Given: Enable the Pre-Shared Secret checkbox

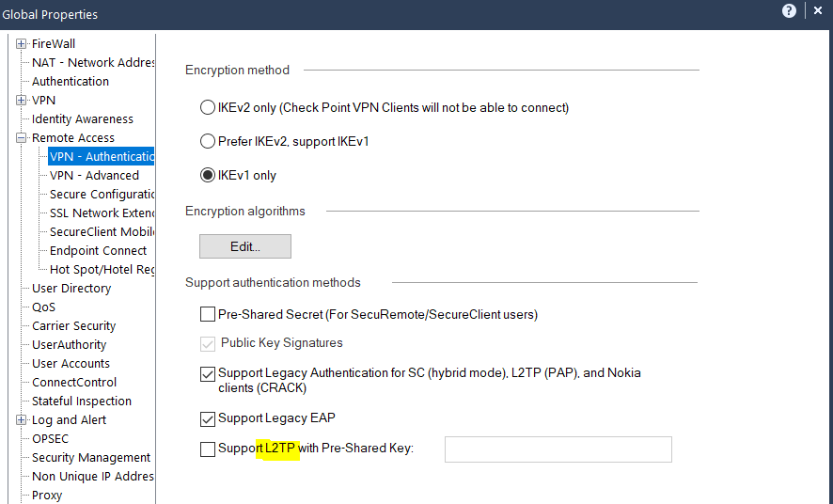Looking at the screenshot, I should 207,314.
